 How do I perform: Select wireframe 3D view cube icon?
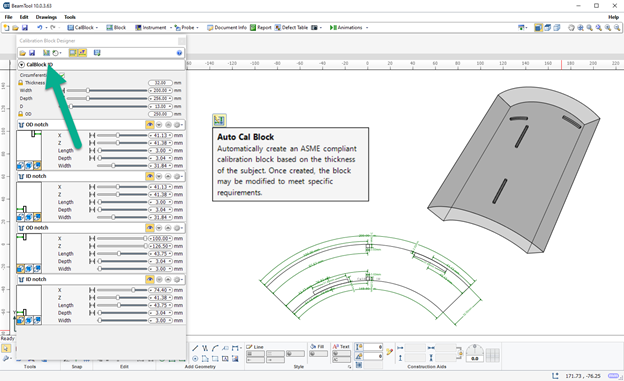click(557, 27)
